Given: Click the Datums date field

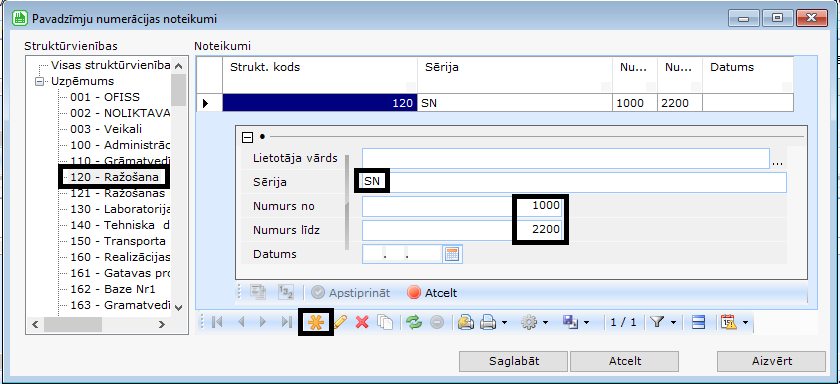Looking at the screenshot, I should click(x=403, y=254).
